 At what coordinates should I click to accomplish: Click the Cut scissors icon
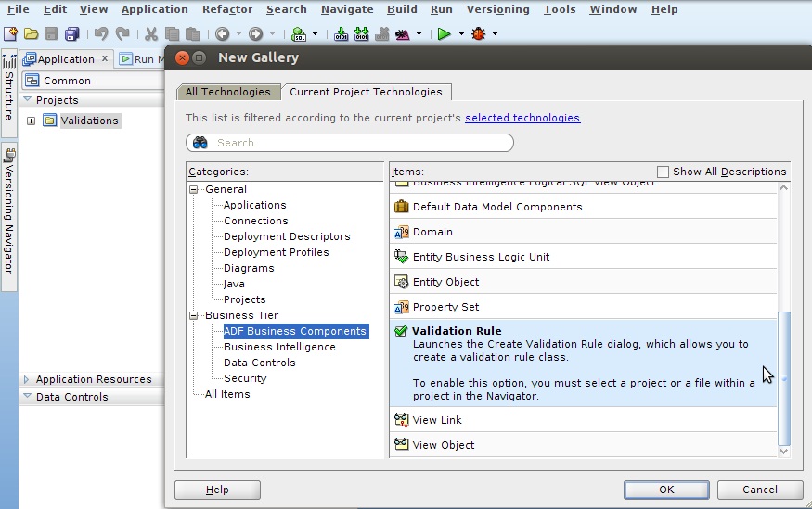[150, 34]
